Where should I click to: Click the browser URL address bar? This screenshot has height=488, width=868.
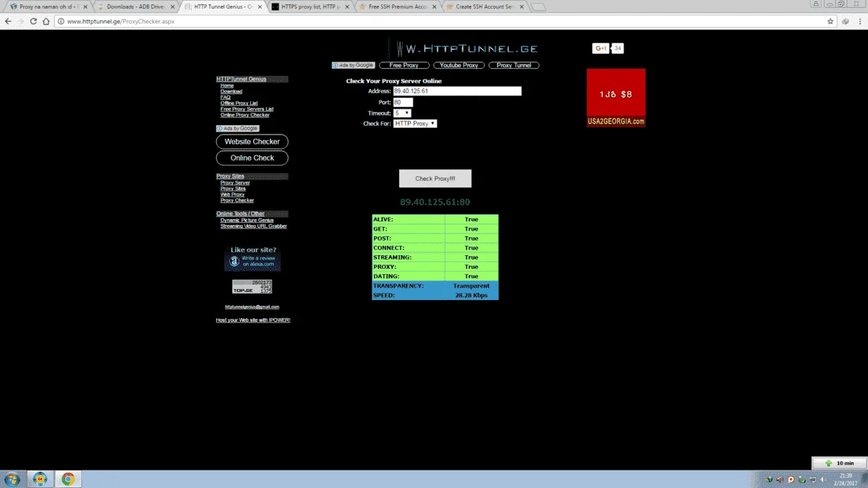coord(445,22)
